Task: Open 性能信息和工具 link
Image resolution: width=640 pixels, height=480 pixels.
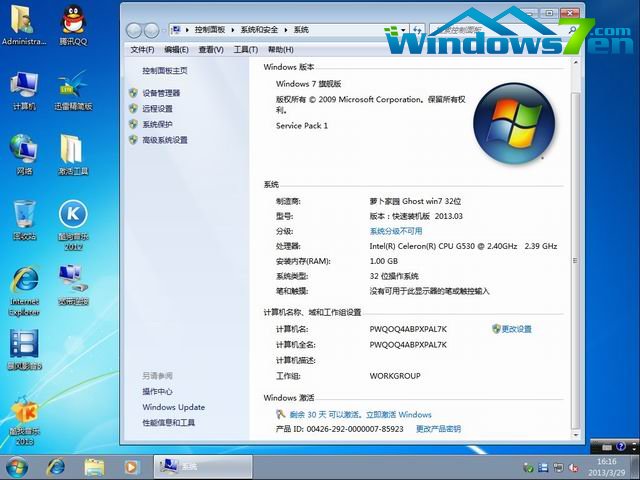Action: [169, 423]
